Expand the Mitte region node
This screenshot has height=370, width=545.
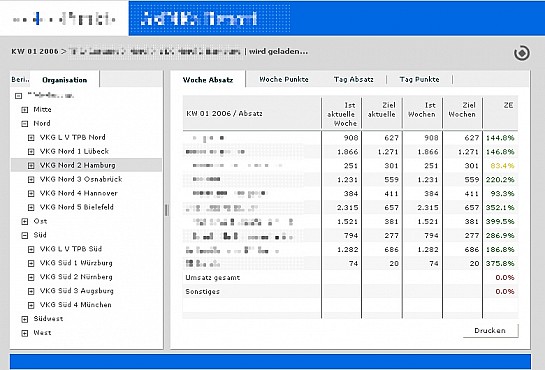tap(25, 110)
